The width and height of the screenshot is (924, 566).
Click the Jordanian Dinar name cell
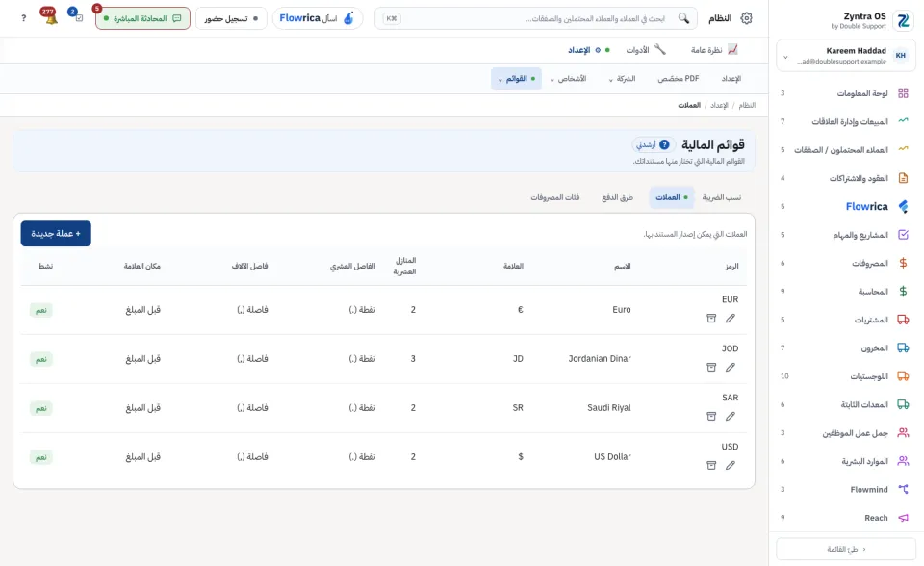click(x=600, y=358)
